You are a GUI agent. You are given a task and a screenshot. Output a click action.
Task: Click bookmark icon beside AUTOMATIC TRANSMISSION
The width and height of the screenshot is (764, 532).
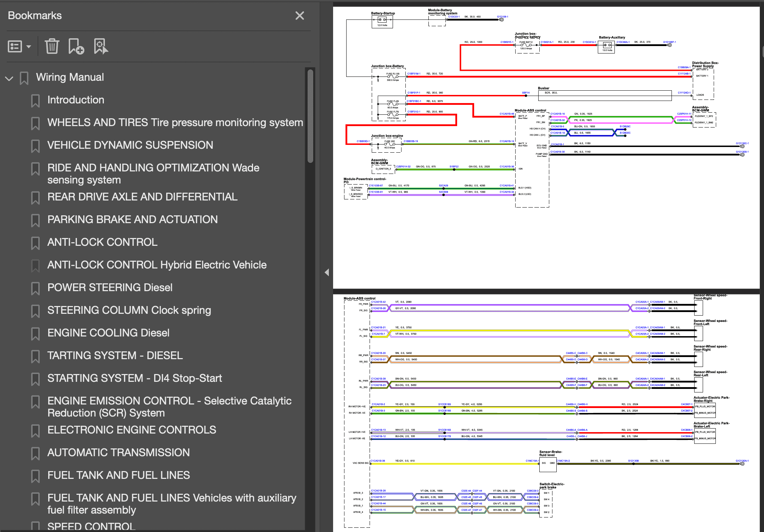point(35,453)
